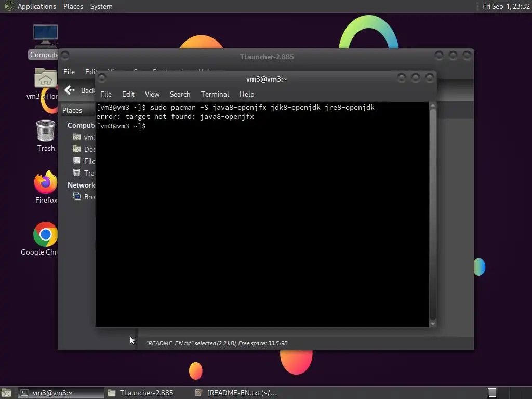Viewport: 532px width, 399px height.
Task: Click inside the terminal vertical scrollbar track
Action: tap(433, 215)
